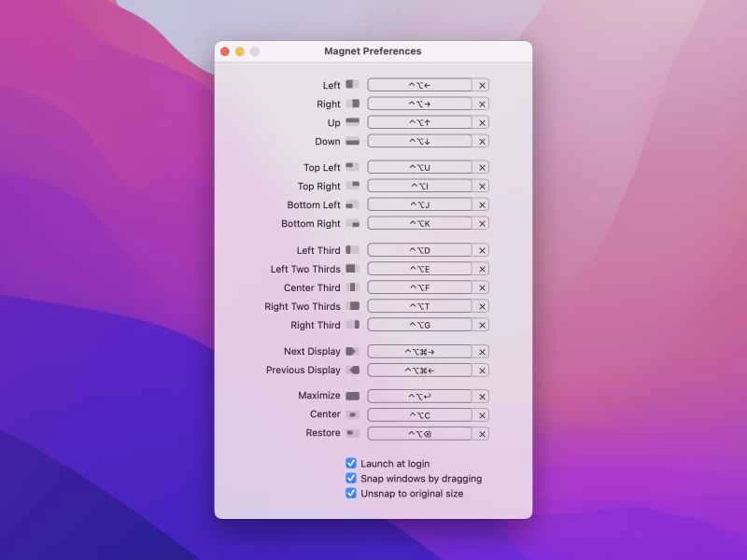The image size is (747, 560).
Task: Disable Unsnap to original size
Action: 351,493
